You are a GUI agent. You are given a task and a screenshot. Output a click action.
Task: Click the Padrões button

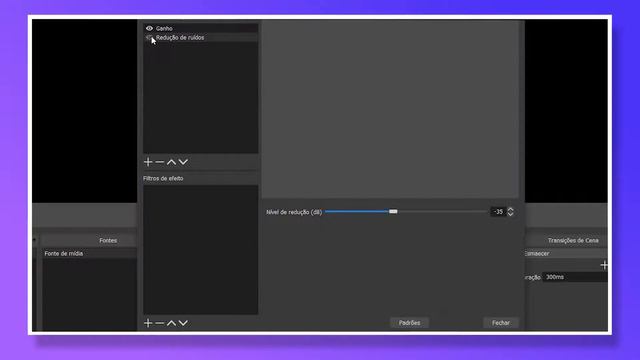coord(409,322)
